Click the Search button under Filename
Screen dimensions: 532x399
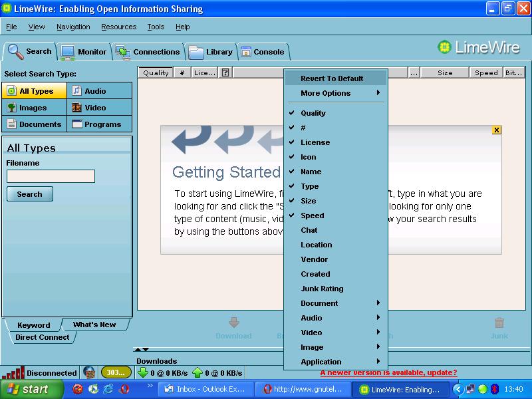[x=29, y=194]
